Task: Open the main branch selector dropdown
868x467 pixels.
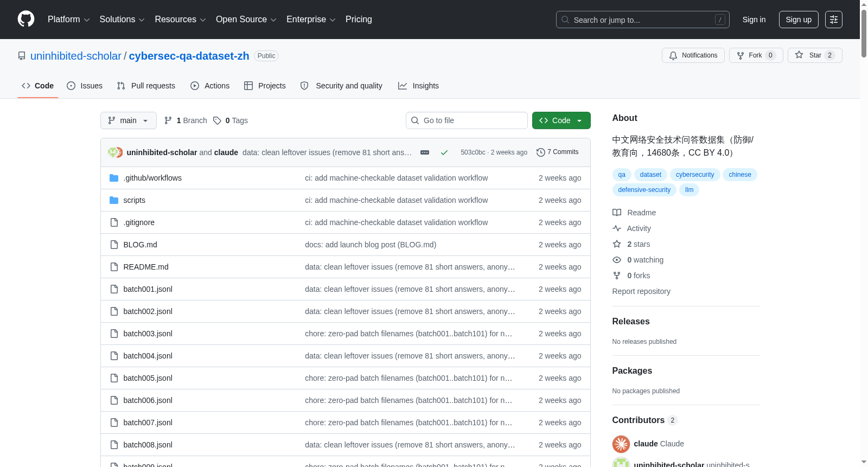Action: [129, 120]
